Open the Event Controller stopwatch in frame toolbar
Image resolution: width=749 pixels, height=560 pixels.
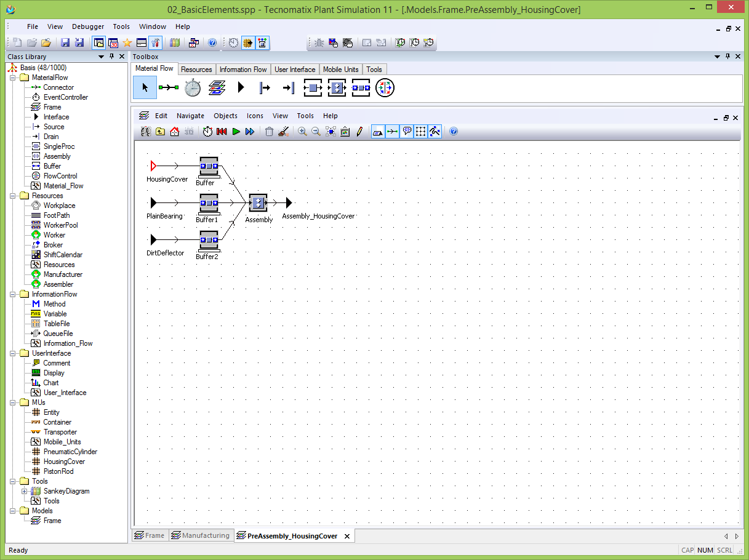pyautogui.click(x=207, y=132)
